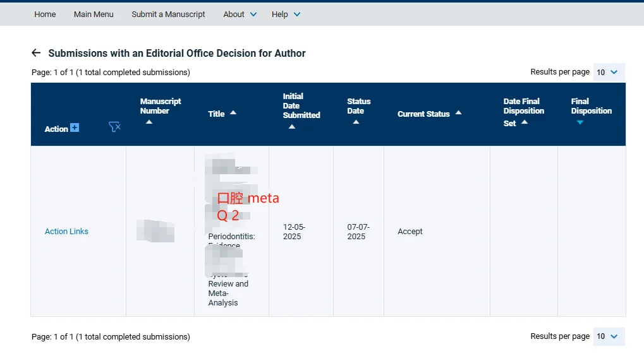Screen dimensions: 644x361
Task: Go back using the left arrow icon
Action: 36,53
